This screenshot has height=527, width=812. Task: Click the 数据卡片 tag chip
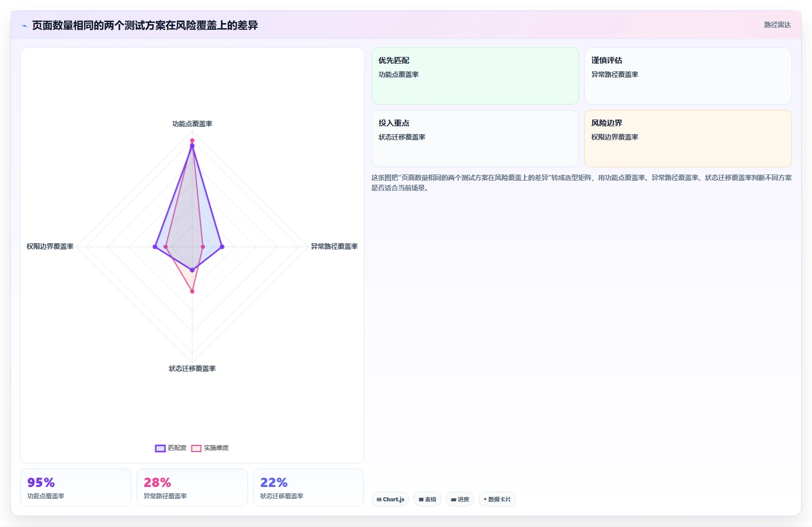497,499
